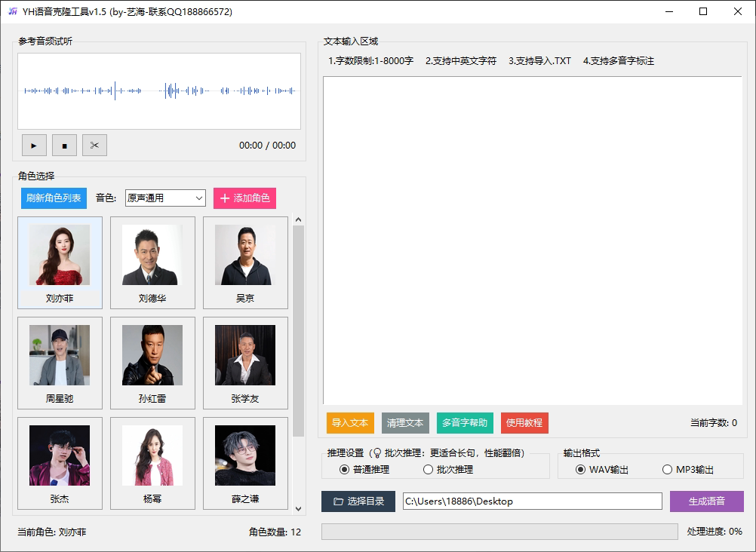756x552 pixels.
Task: Choose the 周星驰 voice role
Action: [x=60, y=363]
